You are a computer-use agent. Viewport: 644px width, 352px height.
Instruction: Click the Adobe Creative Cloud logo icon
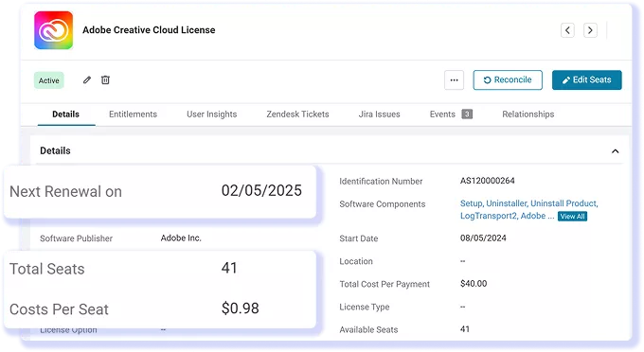point(53,30)
